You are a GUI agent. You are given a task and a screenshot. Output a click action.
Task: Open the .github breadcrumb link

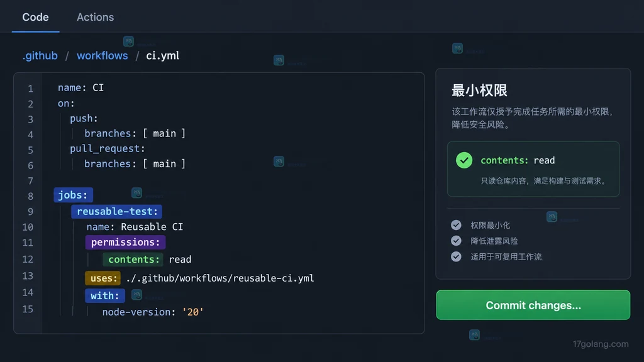coord(40,56)
